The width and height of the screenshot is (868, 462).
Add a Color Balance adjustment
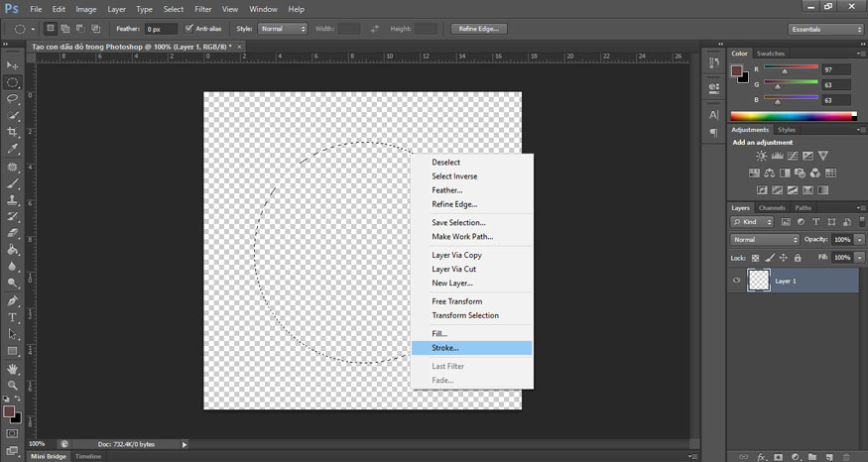[770, 173]
